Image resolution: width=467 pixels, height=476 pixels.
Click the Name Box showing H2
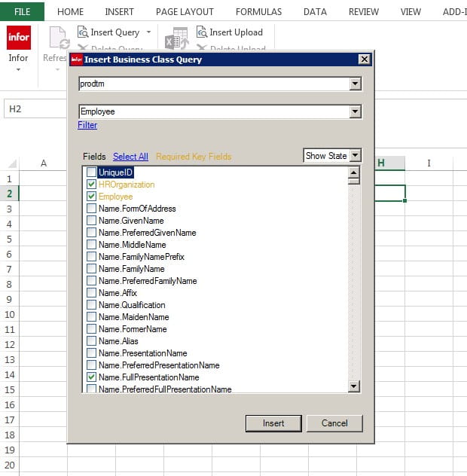point(35,108)
